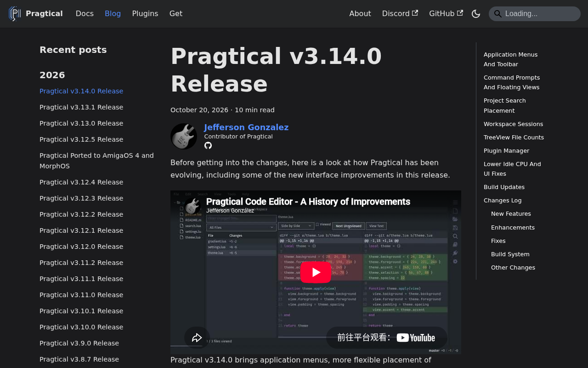
Task: Open Pragtical v3.12.4 Release post
Action: tap(81, 182)
